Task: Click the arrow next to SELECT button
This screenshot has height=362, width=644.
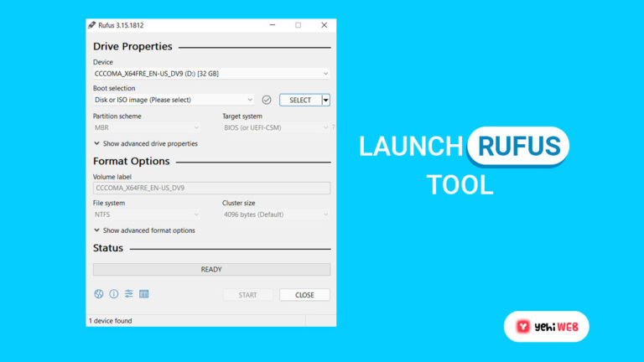Action: click(x=326, y=100)
